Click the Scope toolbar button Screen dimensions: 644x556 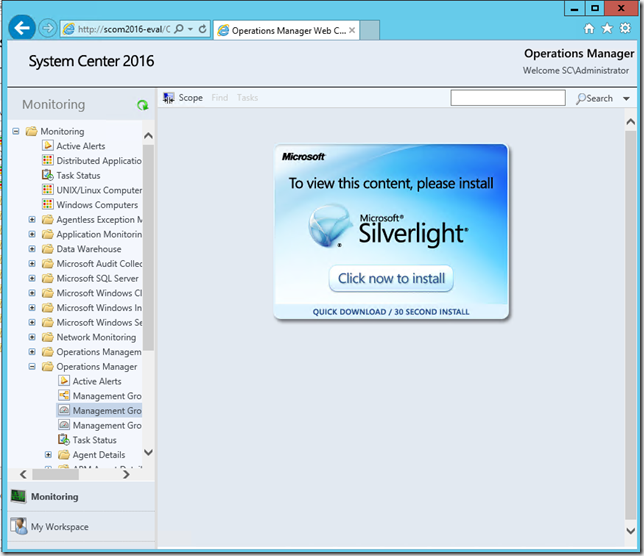point(183,98)
